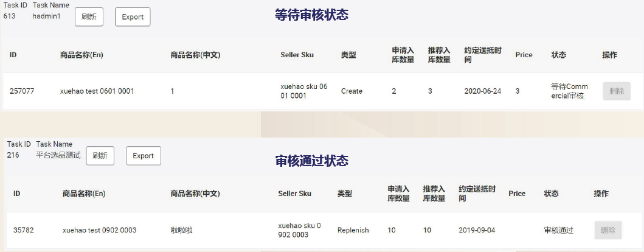The height and width of the screenshot is (252, 644).
Task: Click 刷新 button for task 613
Action: [x=89, y=17]
